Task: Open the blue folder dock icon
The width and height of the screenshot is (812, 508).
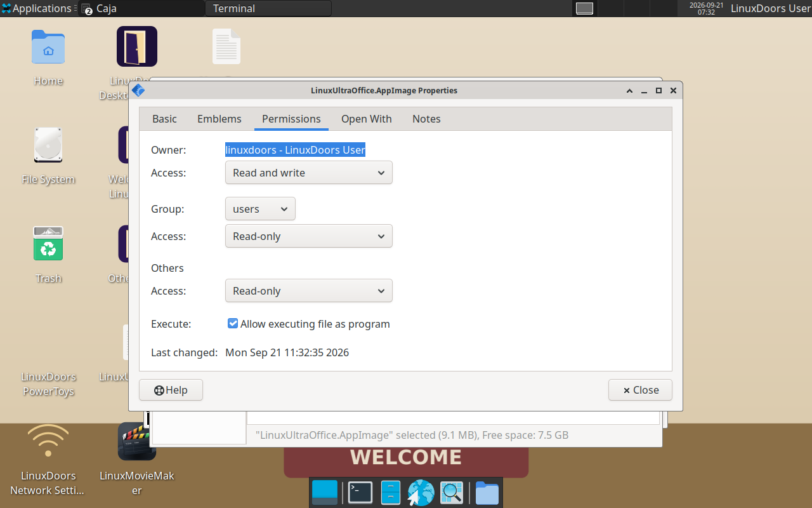Action: [x=487, y=493]
